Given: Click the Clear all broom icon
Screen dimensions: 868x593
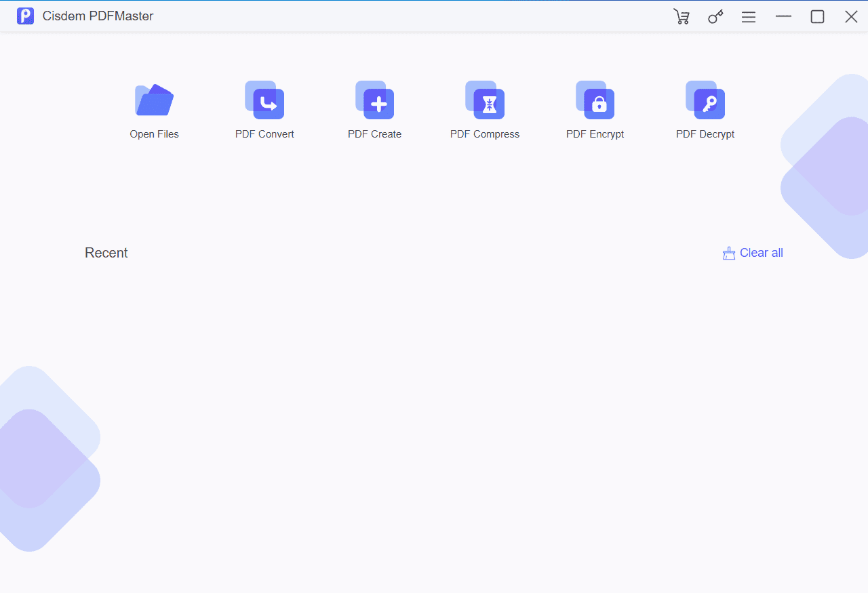Looking at the screenshot, I should [x=729, y=253].
